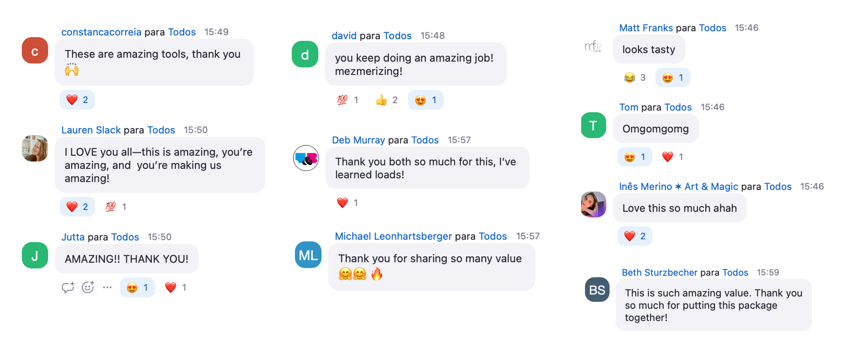
Task: Click the Beth Sturzbecher name link
Action: pyautogui.click(x=659, y=272)
